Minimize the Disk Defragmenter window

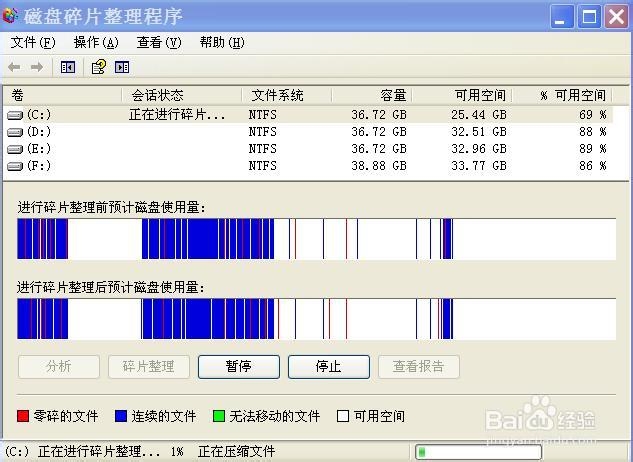[x=562, y=17]
